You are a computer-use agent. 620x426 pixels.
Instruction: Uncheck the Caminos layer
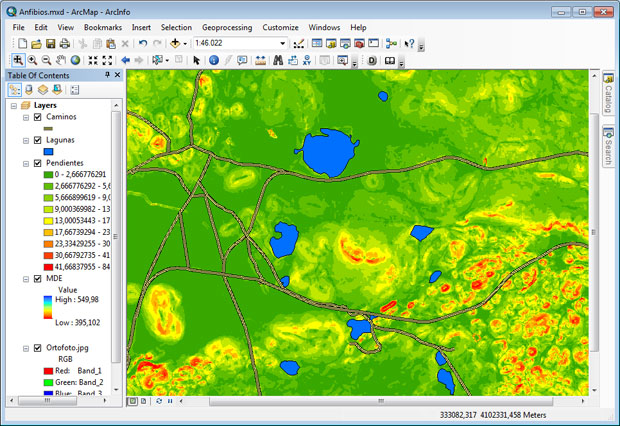pos(38,117)
